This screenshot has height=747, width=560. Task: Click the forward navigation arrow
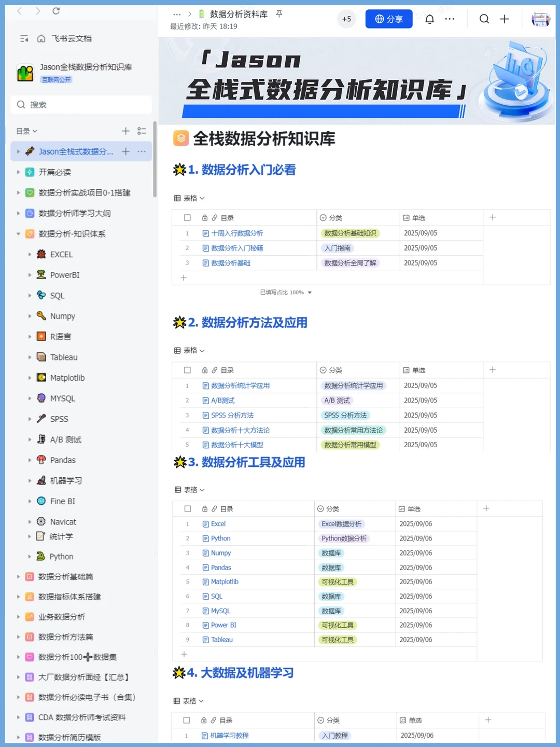[38, 11]
